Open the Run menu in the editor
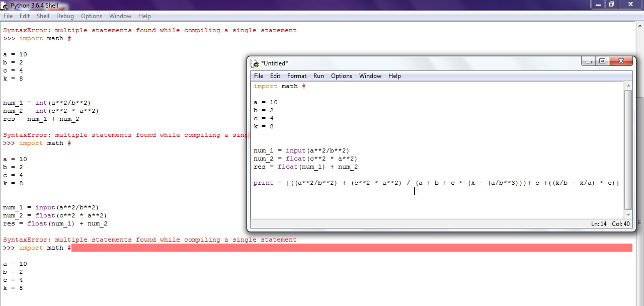The width and height of the screenshot is (644, 306). pos(318,76)
